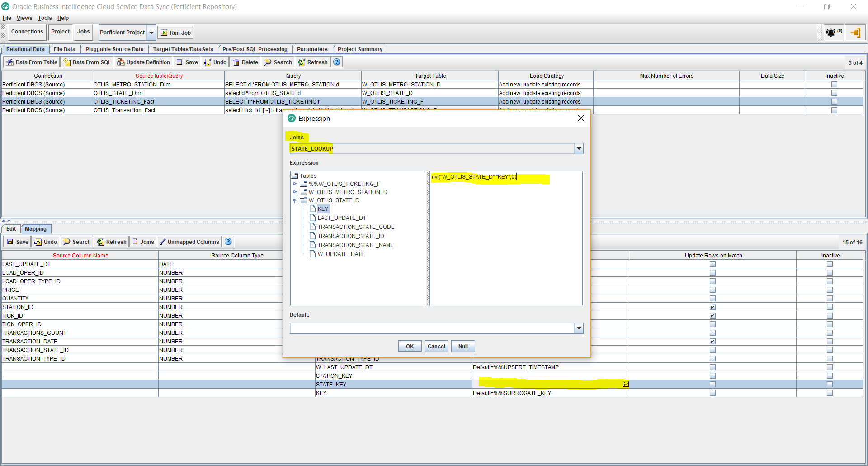Toggle Update Rows on Match for TICK_ID
Screen dimensions: 868x466
coord(713,316)
